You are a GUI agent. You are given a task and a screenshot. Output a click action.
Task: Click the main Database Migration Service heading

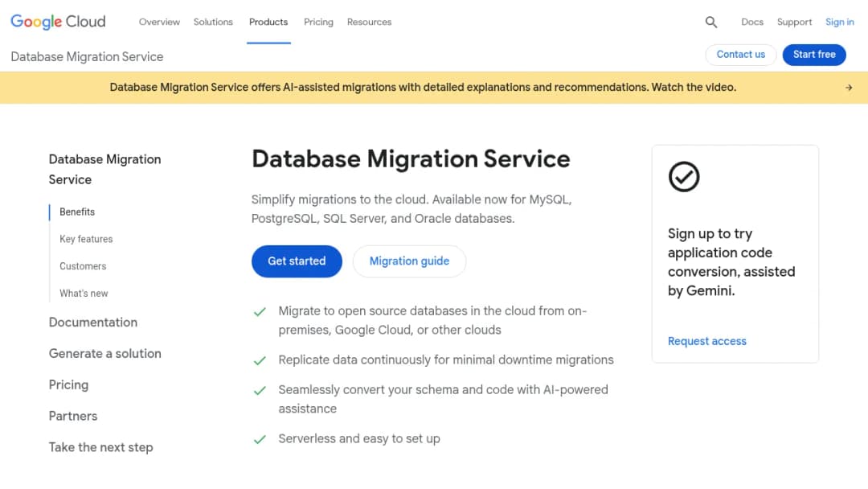[411, 159]
